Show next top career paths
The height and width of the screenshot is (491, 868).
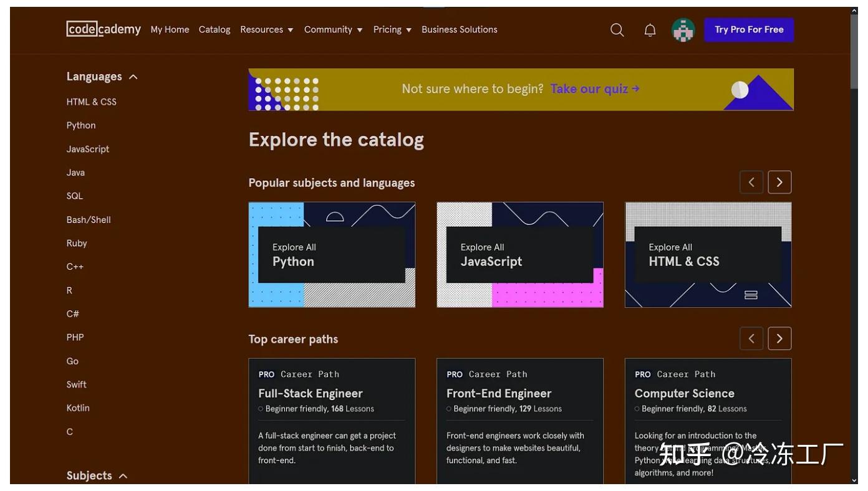[779, 338]
